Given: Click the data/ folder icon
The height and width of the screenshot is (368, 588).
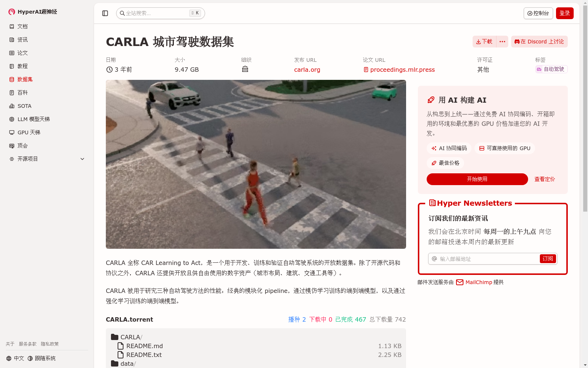Looking at the screenshot, I should pos(115,364).
